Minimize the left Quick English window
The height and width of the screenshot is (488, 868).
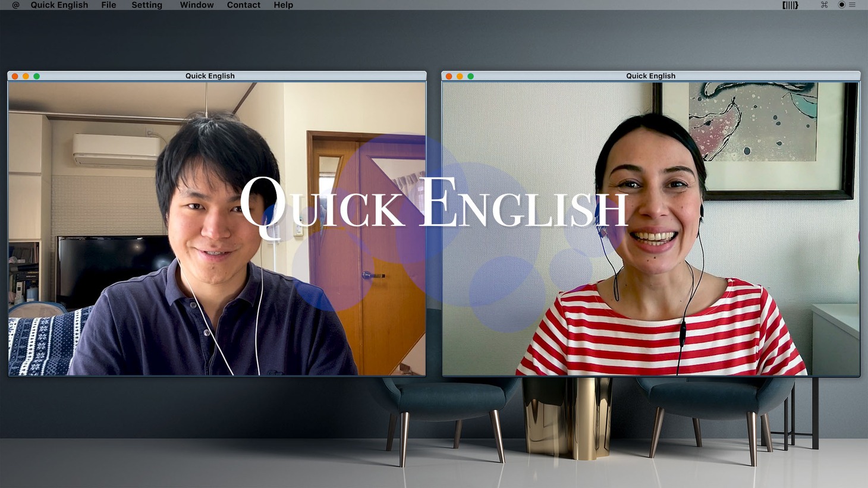26,76
